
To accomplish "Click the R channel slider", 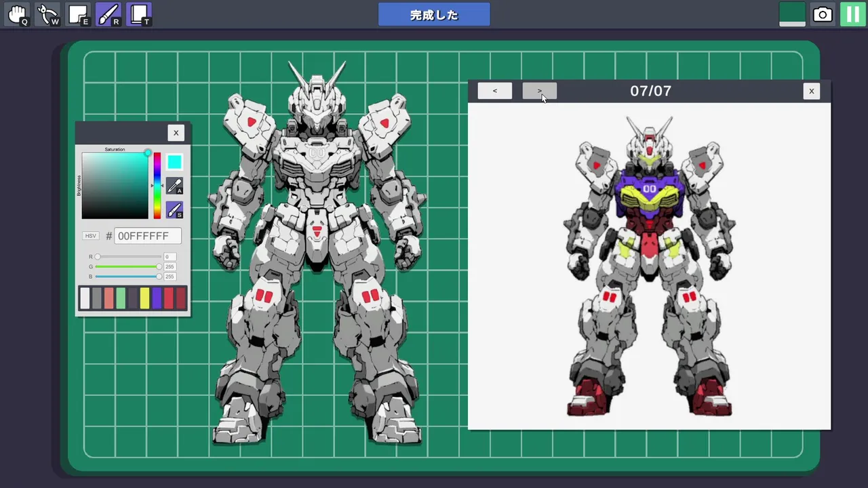I will tap(127, 257).
